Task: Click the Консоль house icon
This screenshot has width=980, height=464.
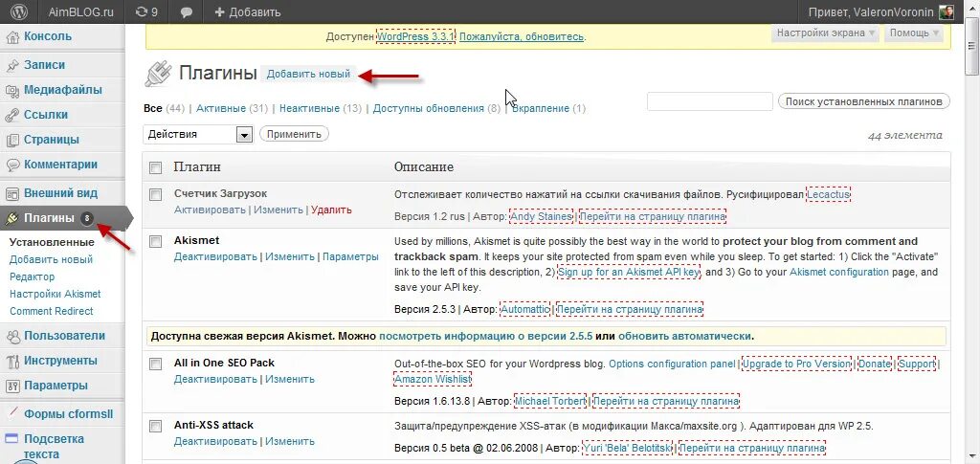Action: [x=11, y=37]
